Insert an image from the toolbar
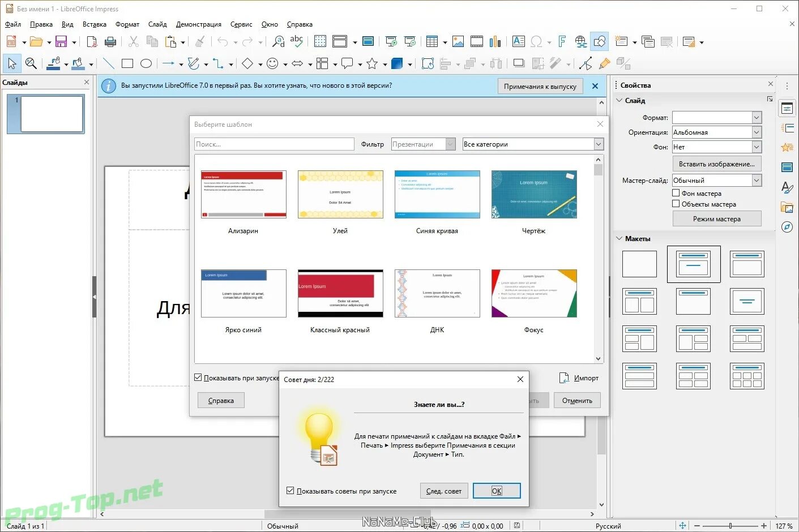799x532 pixels. [x=458, y=41]
